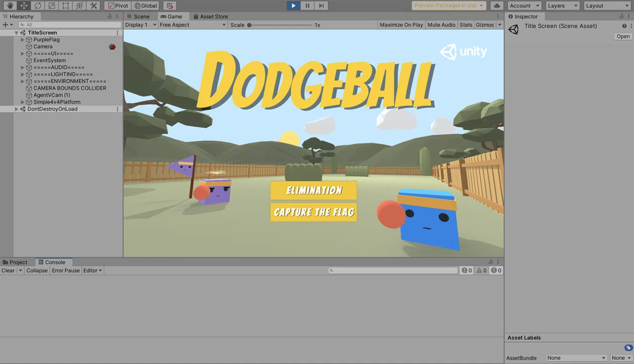This screenshot has height=364, width=634.
Task: Select the Transform tool
Action: [x=79, y=6]
